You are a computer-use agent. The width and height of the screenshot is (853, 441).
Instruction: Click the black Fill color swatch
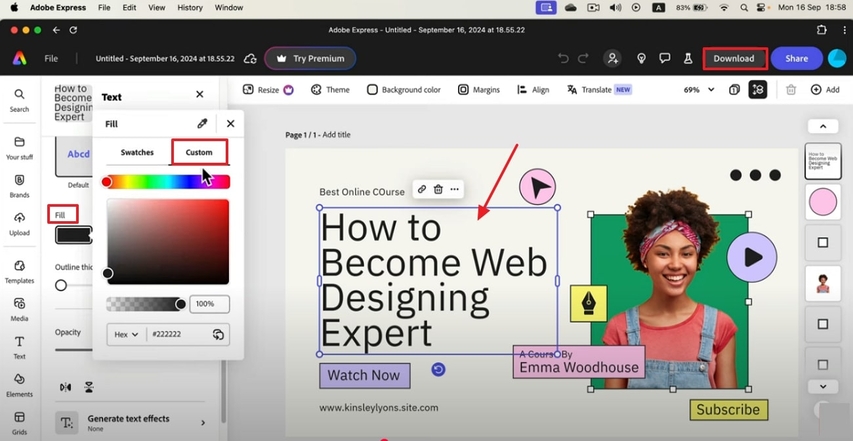coord(73,235)
